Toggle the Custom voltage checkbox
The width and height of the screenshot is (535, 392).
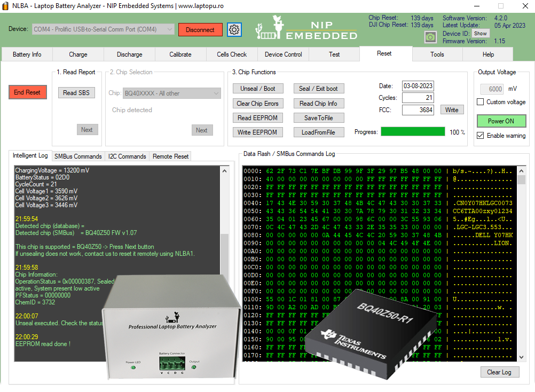[480, 102]
